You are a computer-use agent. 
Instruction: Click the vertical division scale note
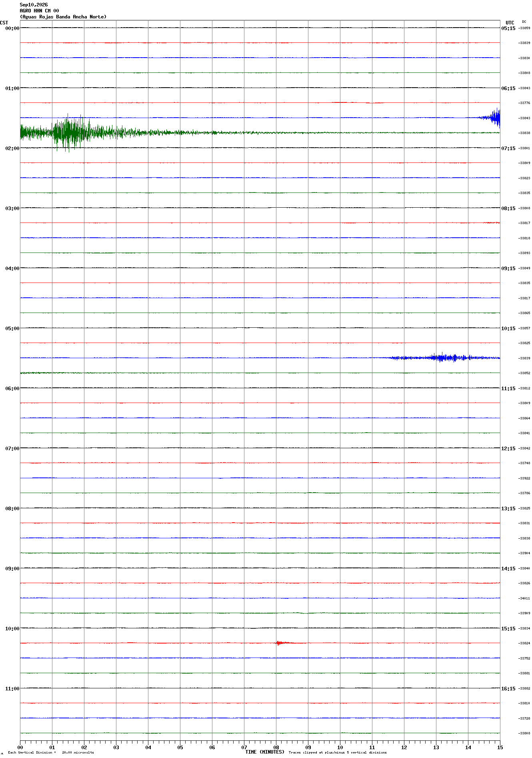pos(51,752)
